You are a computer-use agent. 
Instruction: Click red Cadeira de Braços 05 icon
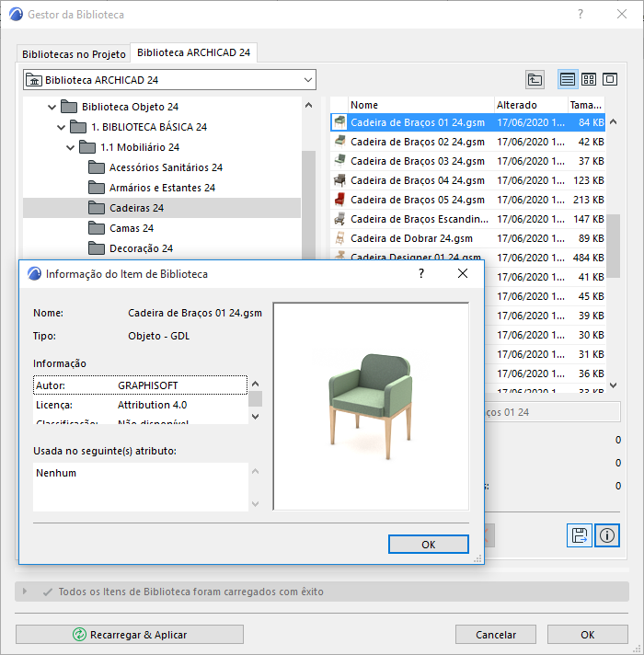click(x=340, y=200)
